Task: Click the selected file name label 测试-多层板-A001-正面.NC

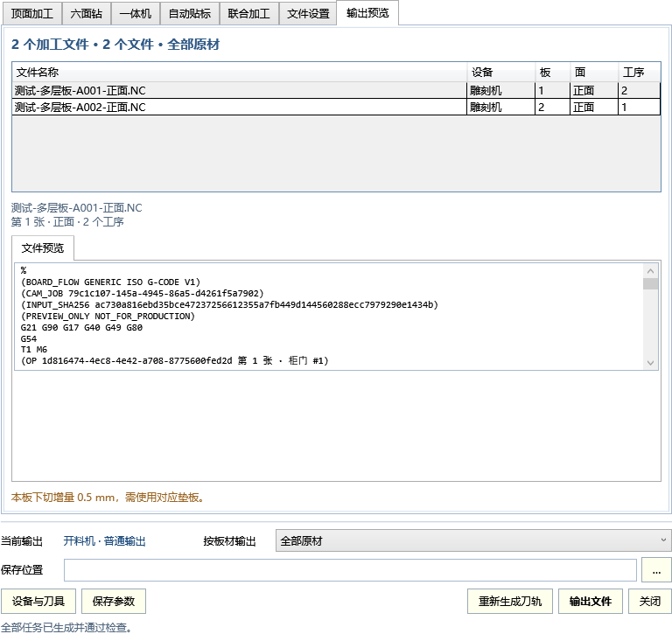Action: 76,208
